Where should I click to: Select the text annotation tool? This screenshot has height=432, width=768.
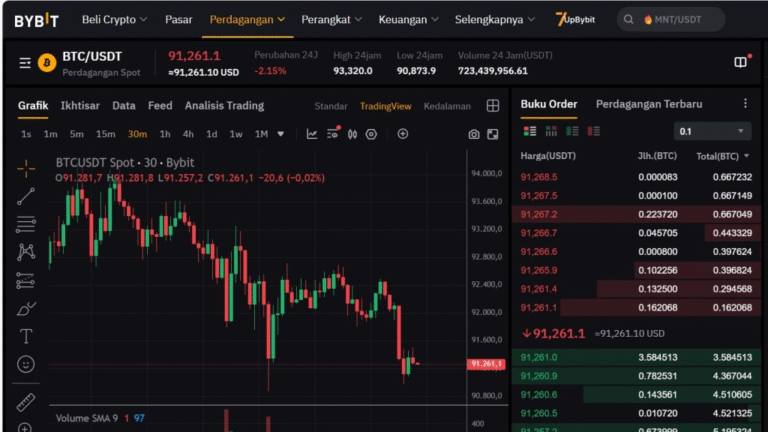pos(26,336)
